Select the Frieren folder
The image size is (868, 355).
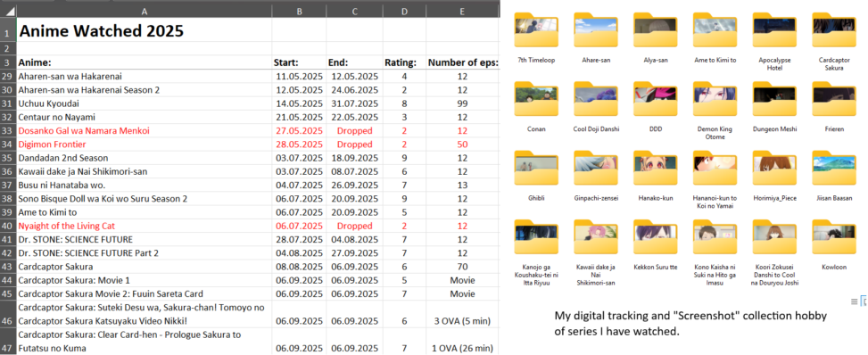(834, 100)
